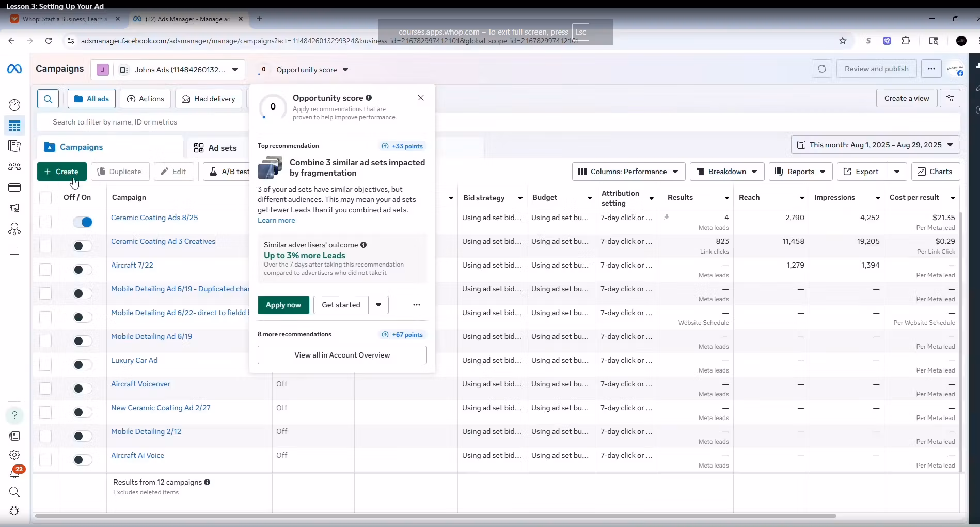Open Columns: Performance dropdown
The height and width of the screenshot is (527, 980).
coord(628,172)
